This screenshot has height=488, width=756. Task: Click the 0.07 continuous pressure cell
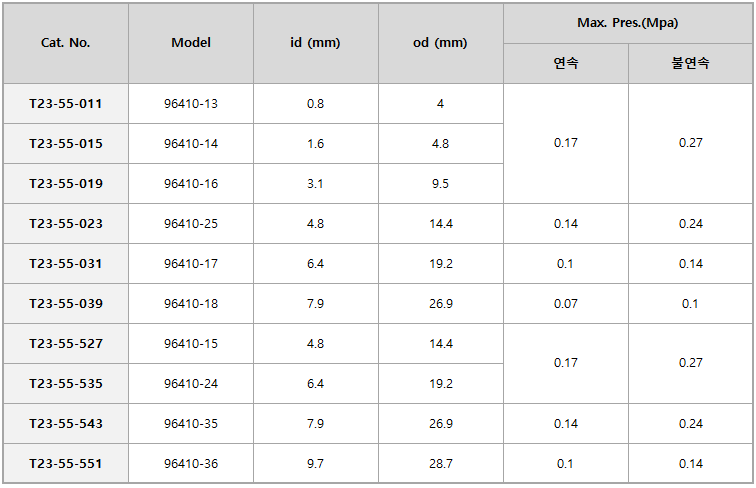point(566,304)
